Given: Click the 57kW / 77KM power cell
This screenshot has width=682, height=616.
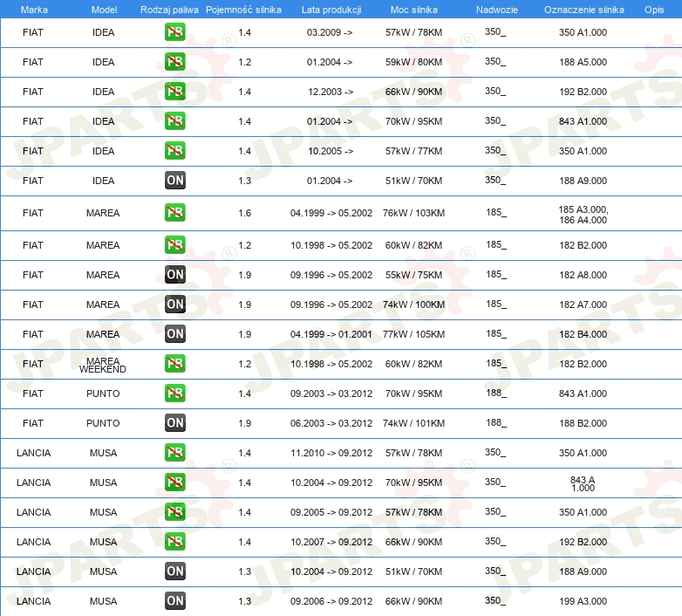Looking at the screenshot, I should point(413,151).
